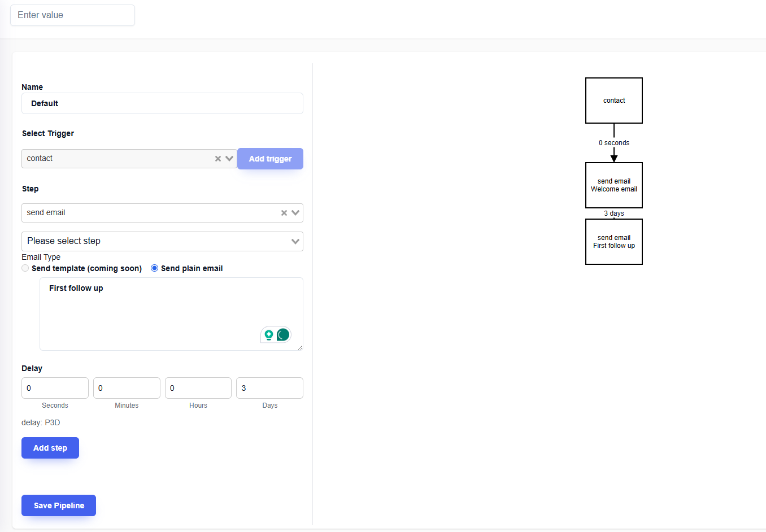Select the Welcome email node in diagram
The height and width of the screenshot is (532, 766).
613,185
